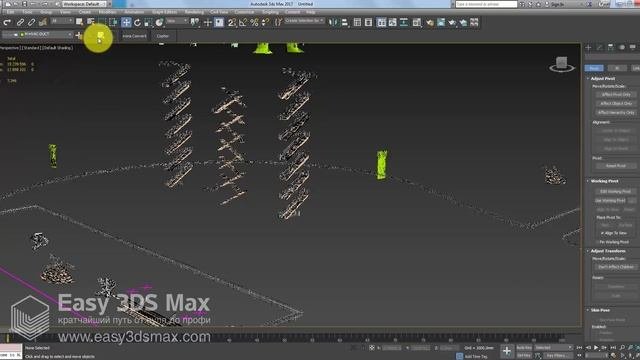
Task: Toggle the Ribbon display icon
Action: (x=381, y=22)
